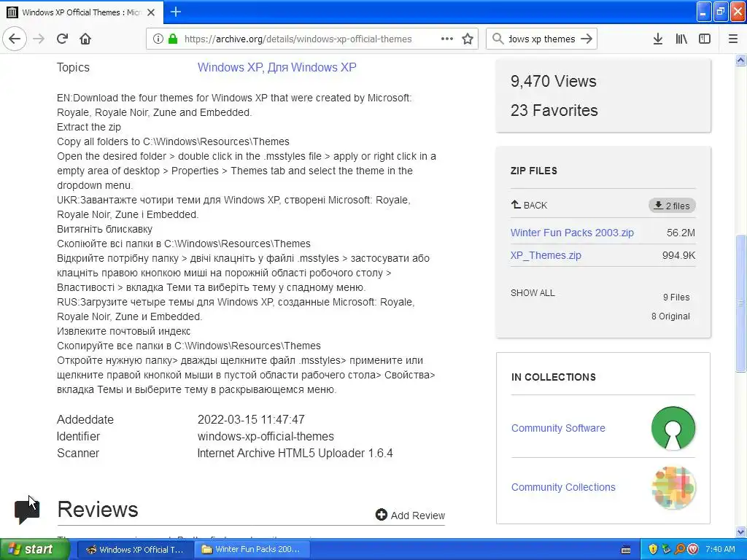The width and height of the screenshot is (747, 560).
Task: Click the Community Collections colorful thumbnail
Action: (x=673, y=488)
